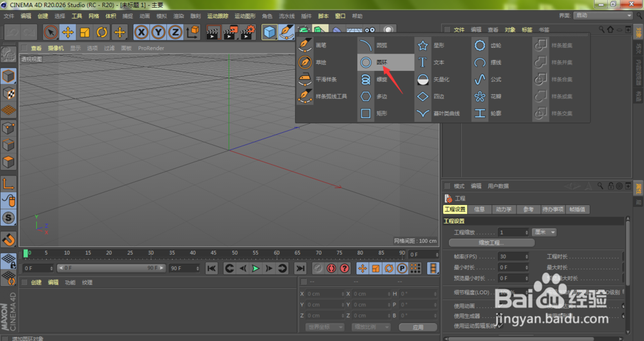Image resolution: width=644 pixels, height=341 pixels.
Task: Create a 花瓣 flower spline
Action: [x=500, y=96]
